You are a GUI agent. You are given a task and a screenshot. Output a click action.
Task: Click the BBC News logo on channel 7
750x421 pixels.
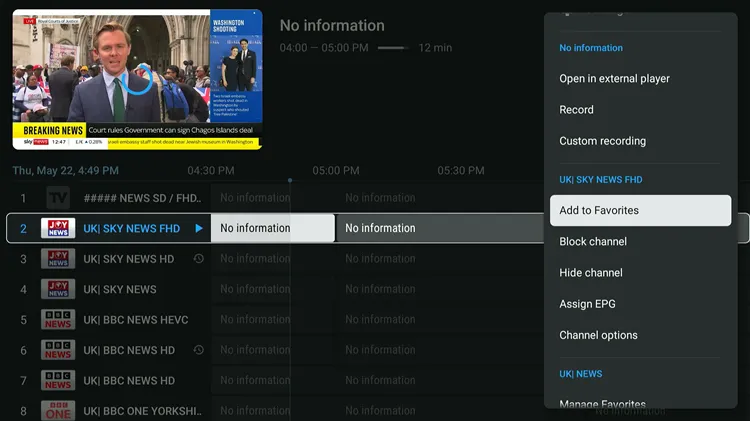pos(58,380)
